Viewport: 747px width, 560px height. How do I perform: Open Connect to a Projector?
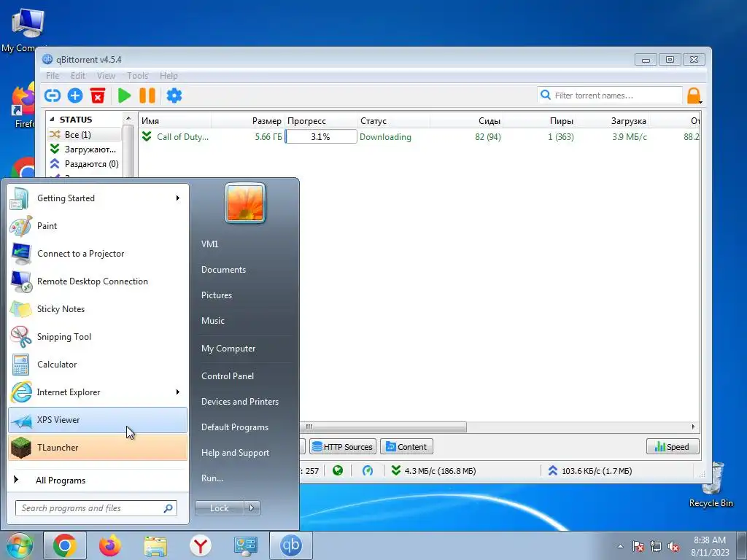coord(98,254)
